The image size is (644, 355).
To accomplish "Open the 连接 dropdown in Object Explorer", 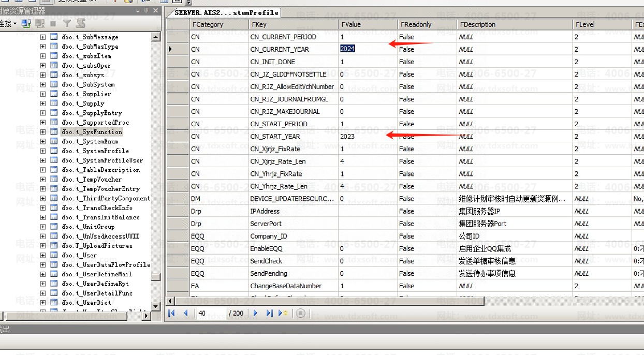I will [x=8, y=23].
